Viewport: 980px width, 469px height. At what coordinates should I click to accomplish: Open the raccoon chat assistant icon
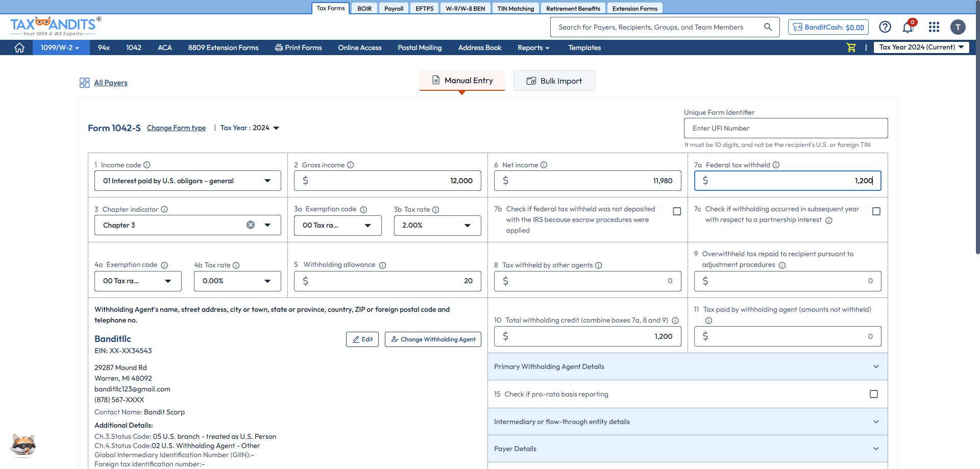click(x=23, y=446)
